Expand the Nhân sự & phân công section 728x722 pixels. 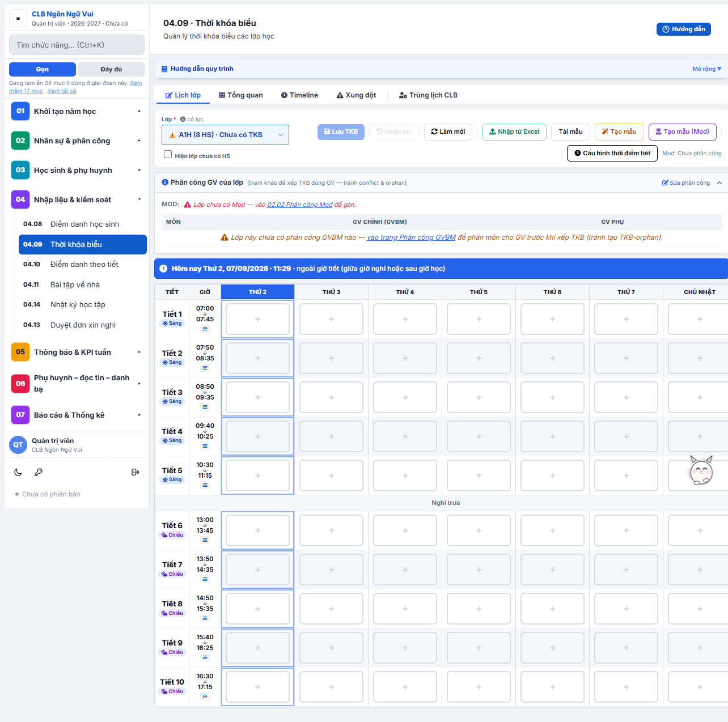tap(76, 141)
